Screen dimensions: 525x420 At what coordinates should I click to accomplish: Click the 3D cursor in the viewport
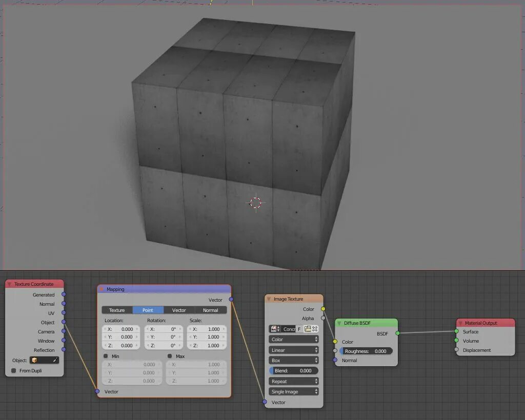[x=256, y=203]
